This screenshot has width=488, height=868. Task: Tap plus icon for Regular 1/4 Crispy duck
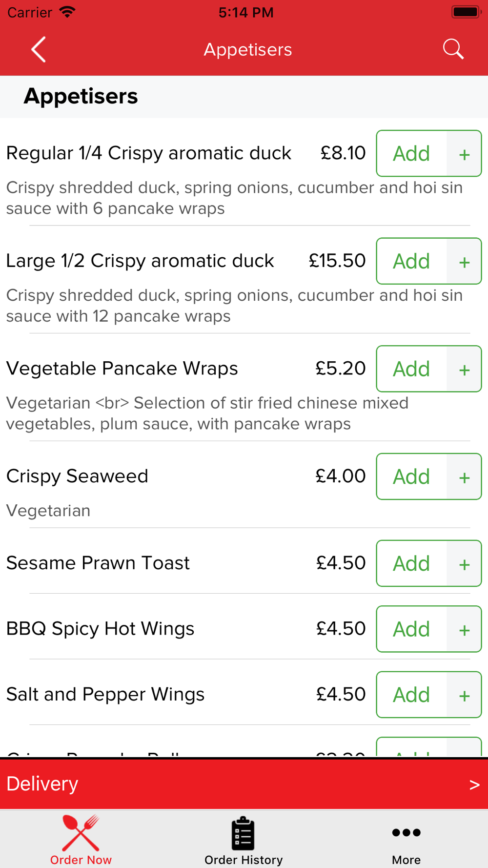[x=464, y=154]
